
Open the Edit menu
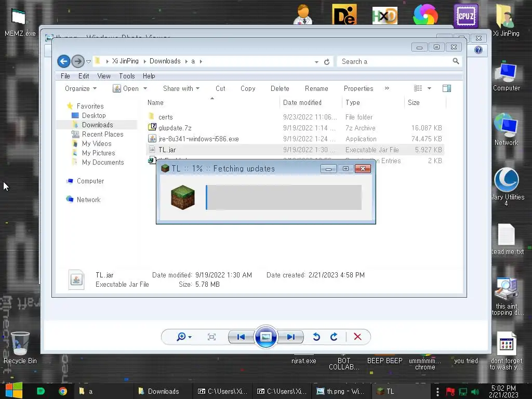(84, 76)
